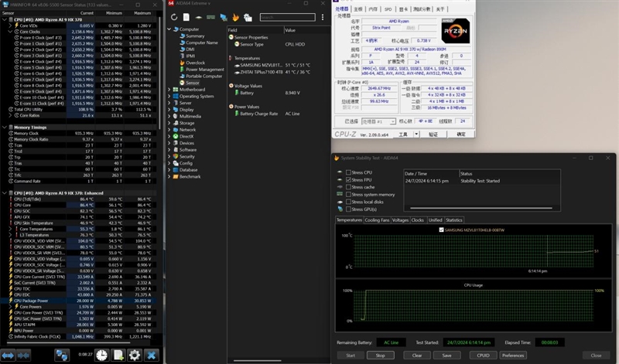
Task: Expand HWiNFO columns with the double-arrow icon
Action: 8,355
